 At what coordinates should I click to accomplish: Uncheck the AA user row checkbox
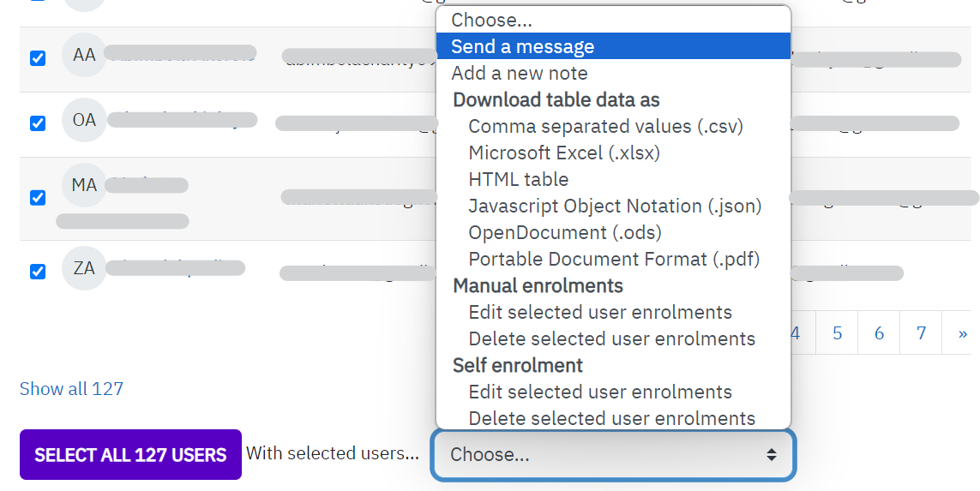pyautogui.click(x=38, y=58)
